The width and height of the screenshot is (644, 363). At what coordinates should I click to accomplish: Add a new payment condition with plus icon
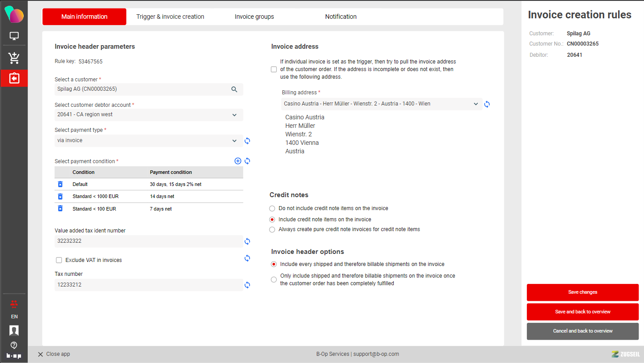[x=238, y=161]
